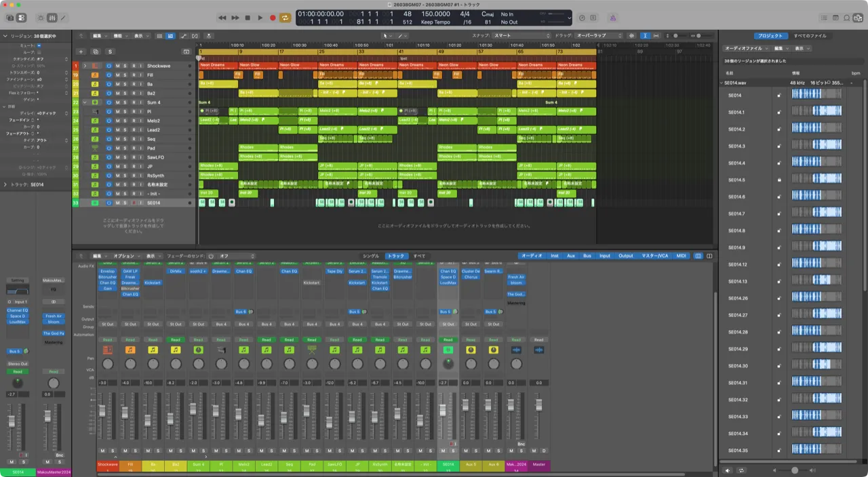Toggle the region Mute checkbox in inspector
The height and width of the screenshot is (477, 868).
39,45
